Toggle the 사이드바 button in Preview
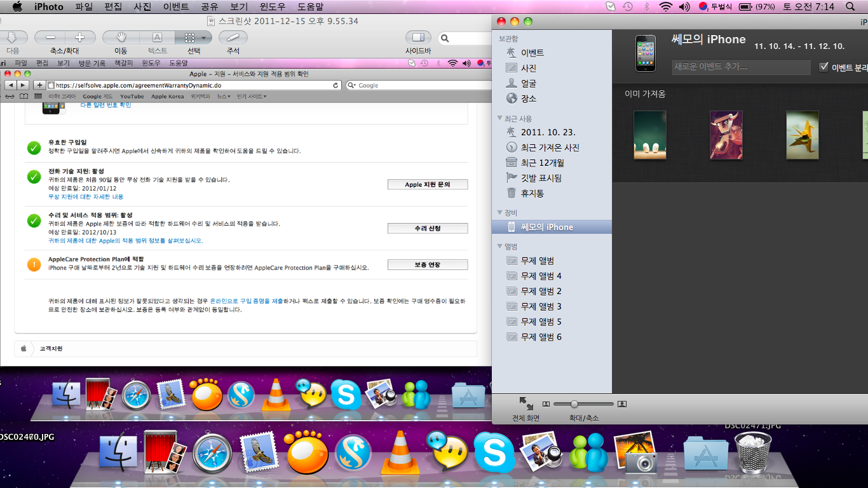The height and width of the screenshot is (488, 868). coord(418,37)
